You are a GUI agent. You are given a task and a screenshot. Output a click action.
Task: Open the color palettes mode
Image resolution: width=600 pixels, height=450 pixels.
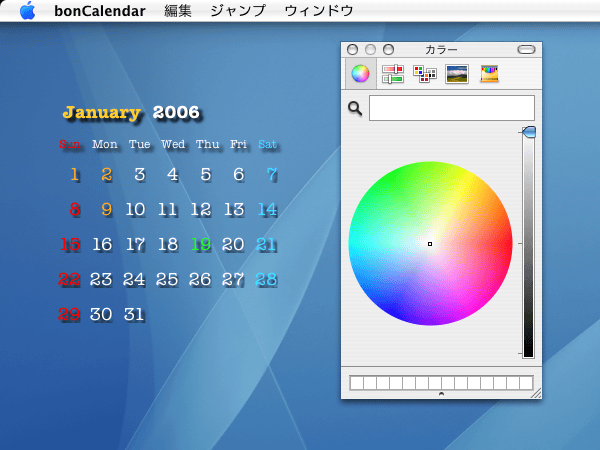(x=425, y=73)
